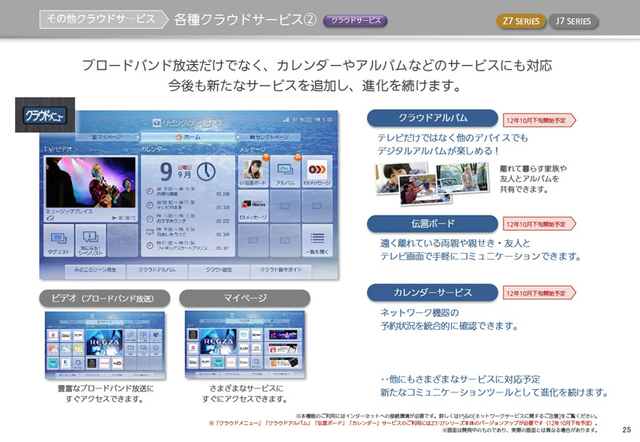Select the AM 9:00 calendar entry
Image resolution: width=640 pixels, height=442 pixels.
tap(188, 192)
